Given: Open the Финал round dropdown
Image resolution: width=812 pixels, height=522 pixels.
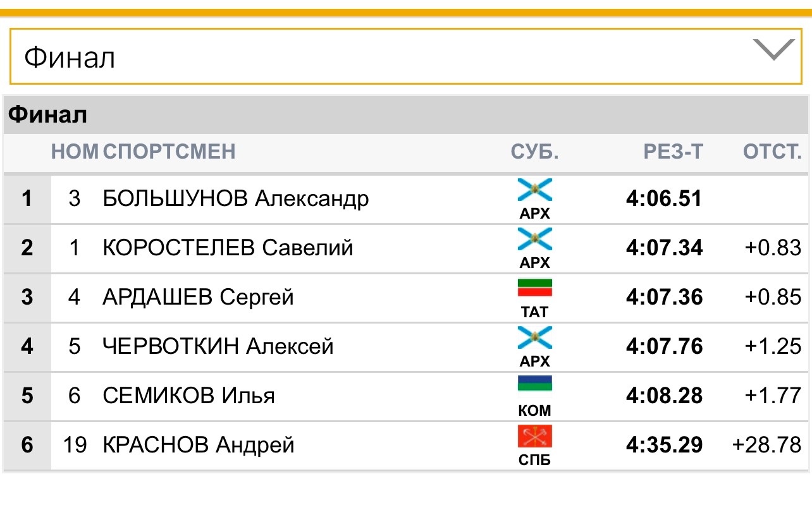Looking at the screenshot, I should 405,58.
